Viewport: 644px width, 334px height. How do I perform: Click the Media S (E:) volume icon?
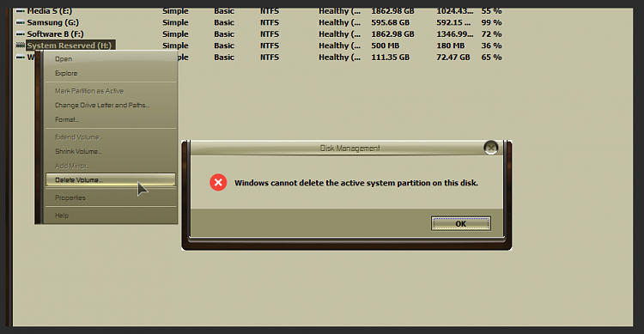click(20, 11)
